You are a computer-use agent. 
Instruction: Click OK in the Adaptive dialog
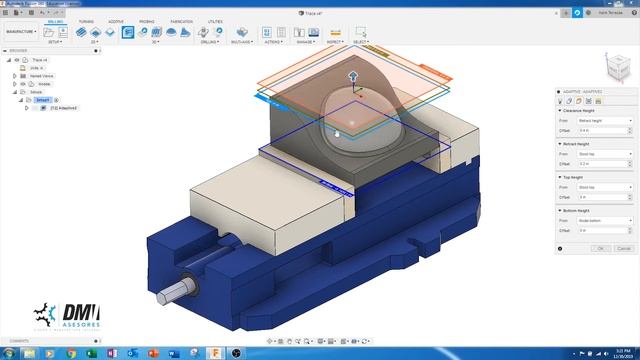coord(601,249)
